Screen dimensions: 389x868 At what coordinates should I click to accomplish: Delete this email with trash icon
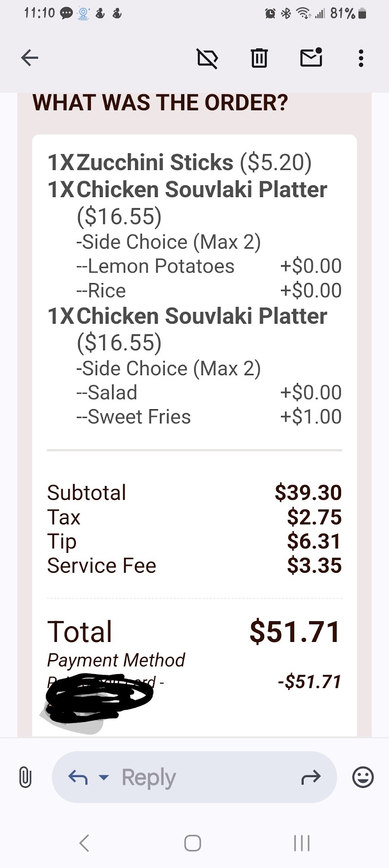point(259,58)
